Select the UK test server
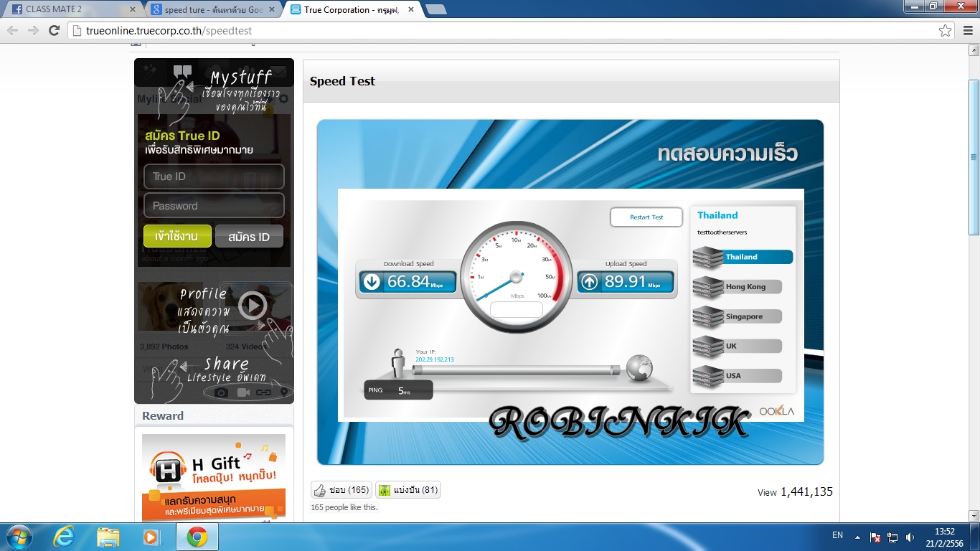This screenshot has width=980, height=551. 738,347
